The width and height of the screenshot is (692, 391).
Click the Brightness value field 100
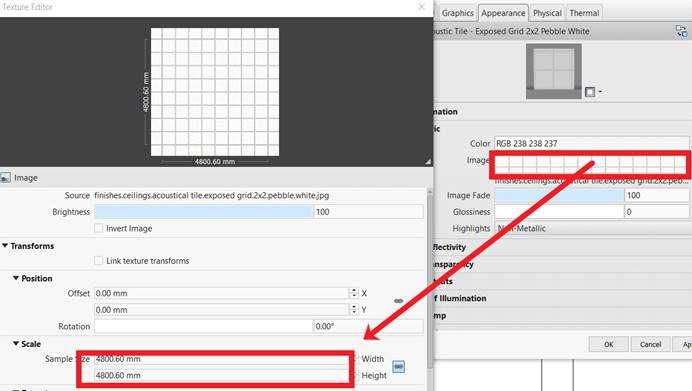coord(369,212)
